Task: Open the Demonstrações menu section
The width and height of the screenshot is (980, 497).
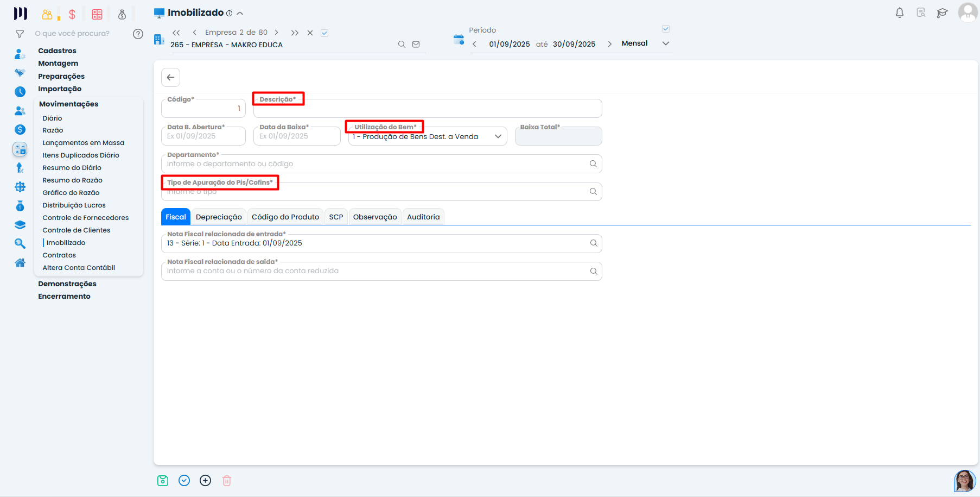Action: click(x=67, y=284)
